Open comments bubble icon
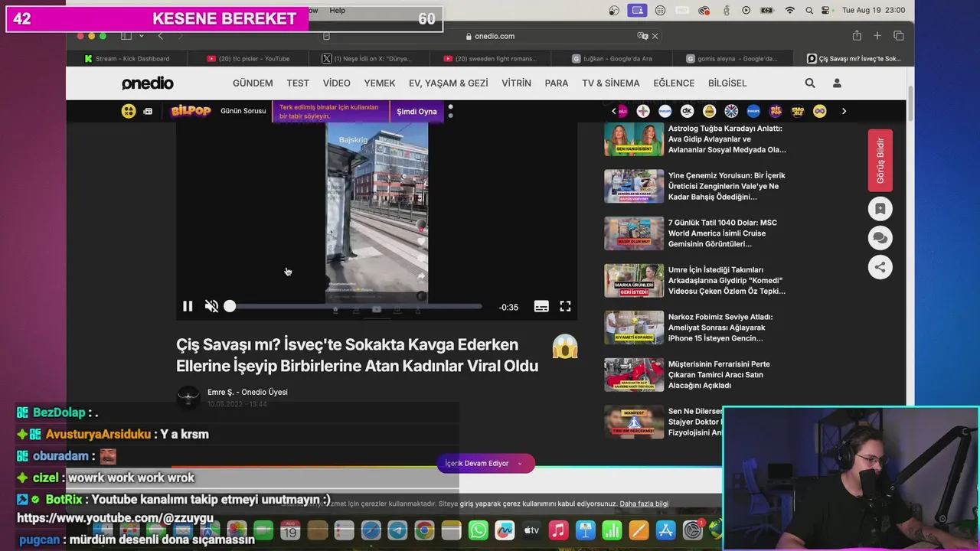Viewport: 980px width, 551px height. pyautogui.click(x=880, y=238)
